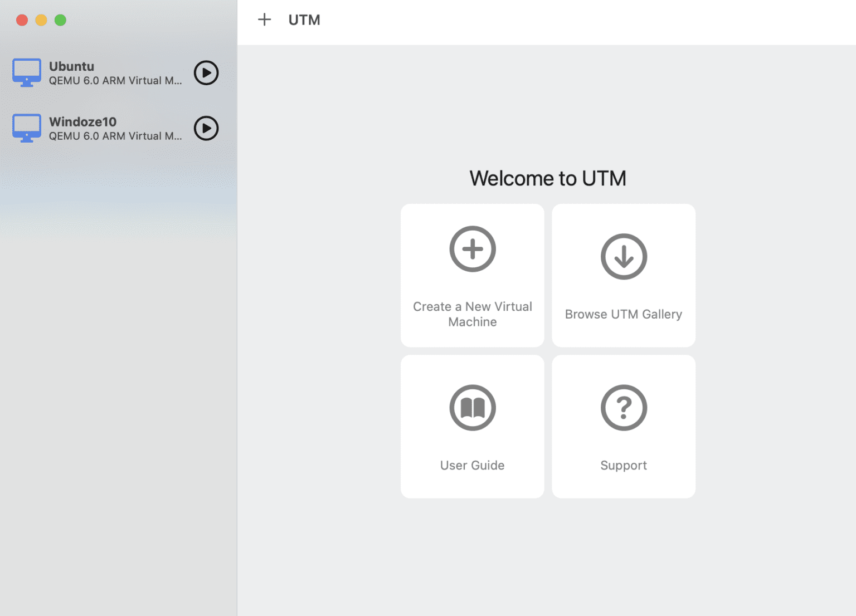This screenshot has height=616, width=856.
Task: Open the "User Guide" text link
Action: 472,466
